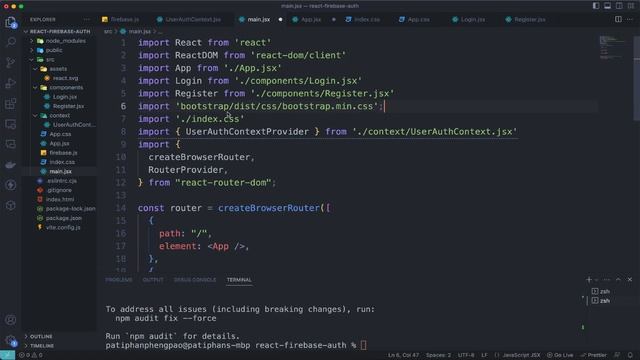Open the Accounts icon in activity bar
Viewport: 640px width, 360px height.
(x=11, y=320)
